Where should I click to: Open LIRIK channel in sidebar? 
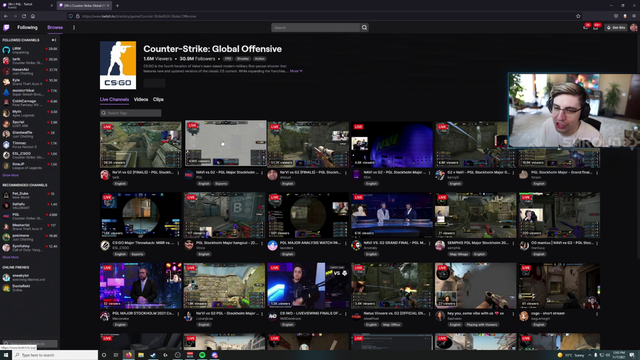pos(30,50)
